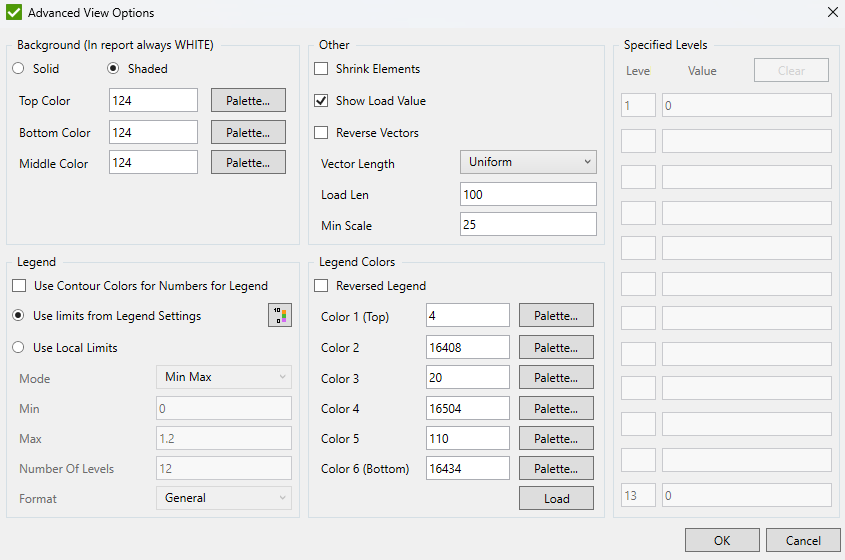Open Palette for Top Color
This screenshot has width=845, height=560.
tap(248, 101)
